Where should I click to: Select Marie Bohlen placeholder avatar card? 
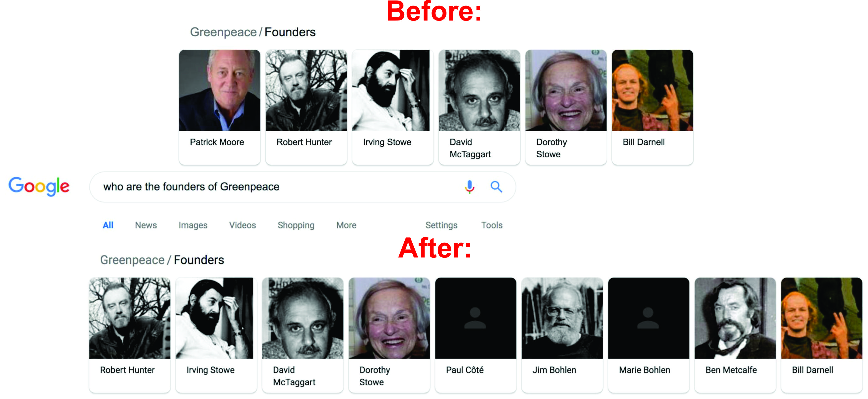click(649, 335)
